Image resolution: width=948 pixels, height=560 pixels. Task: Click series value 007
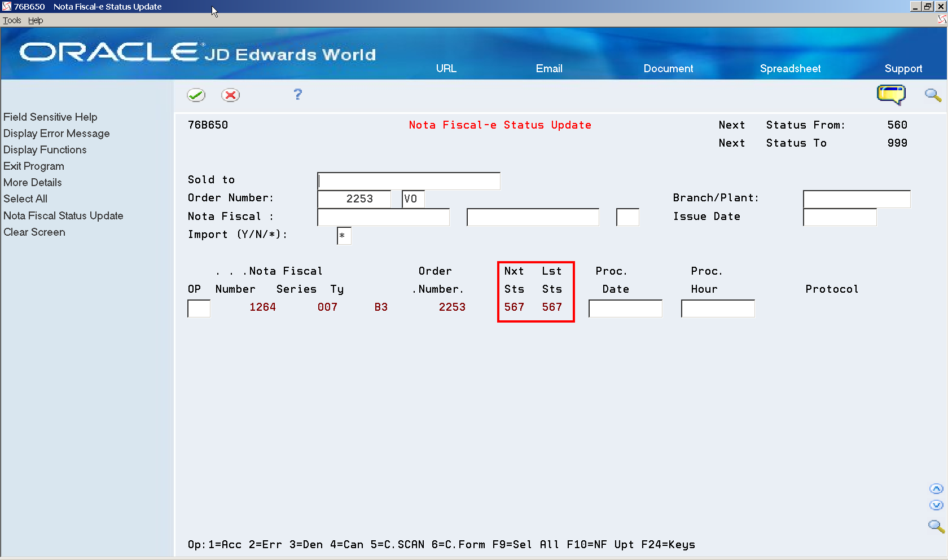pyautogui.click(x=327, y=307)
